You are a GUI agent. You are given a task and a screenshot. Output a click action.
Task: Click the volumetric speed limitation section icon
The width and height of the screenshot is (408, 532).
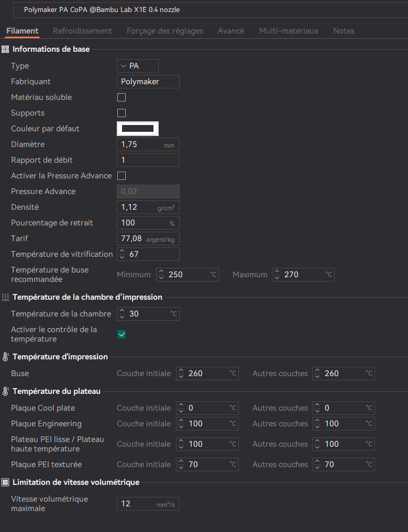pos(5,482)
